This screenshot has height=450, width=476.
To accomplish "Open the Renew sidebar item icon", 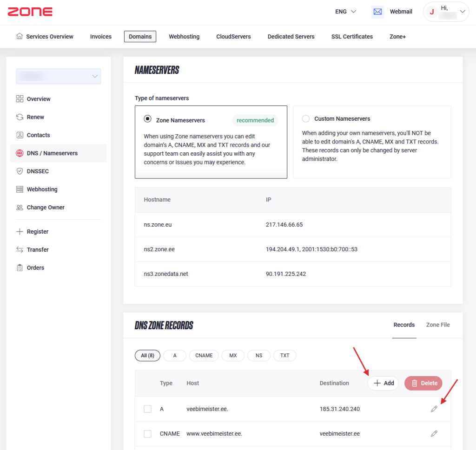I will coord(20,117).
